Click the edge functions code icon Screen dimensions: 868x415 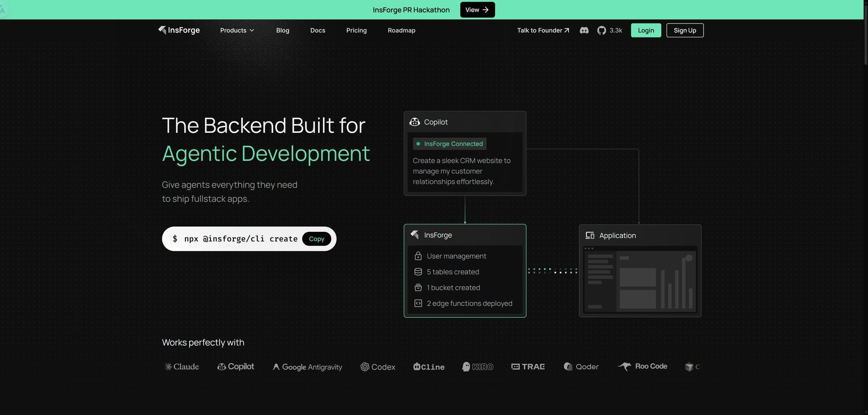coord(418,303)
